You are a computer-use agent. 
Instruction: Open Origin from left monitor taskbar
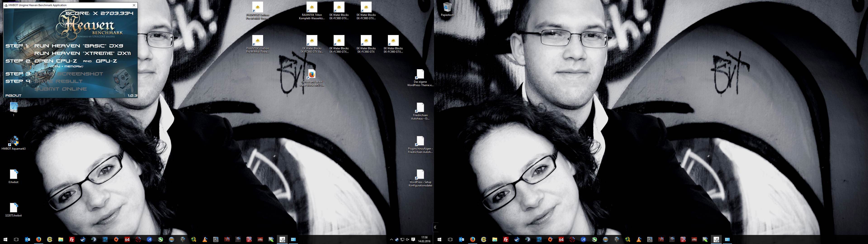(x=116, y=239)
